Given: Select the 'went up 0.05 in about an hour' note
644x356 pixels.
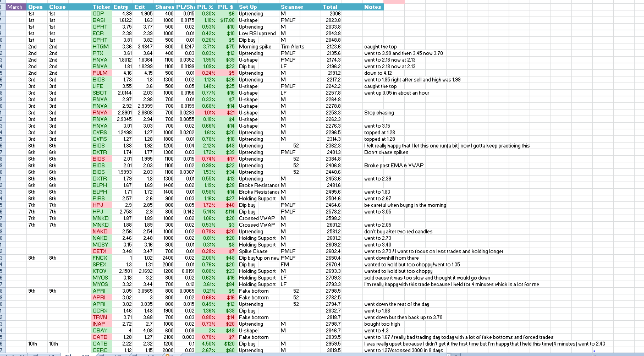Looking at the screenshot, I should tap(397, 93).
